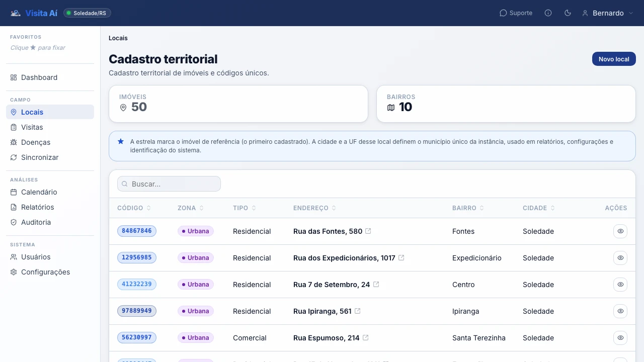Focus the Buscar search field
This screenshot has height=362, width=644.
169,184
